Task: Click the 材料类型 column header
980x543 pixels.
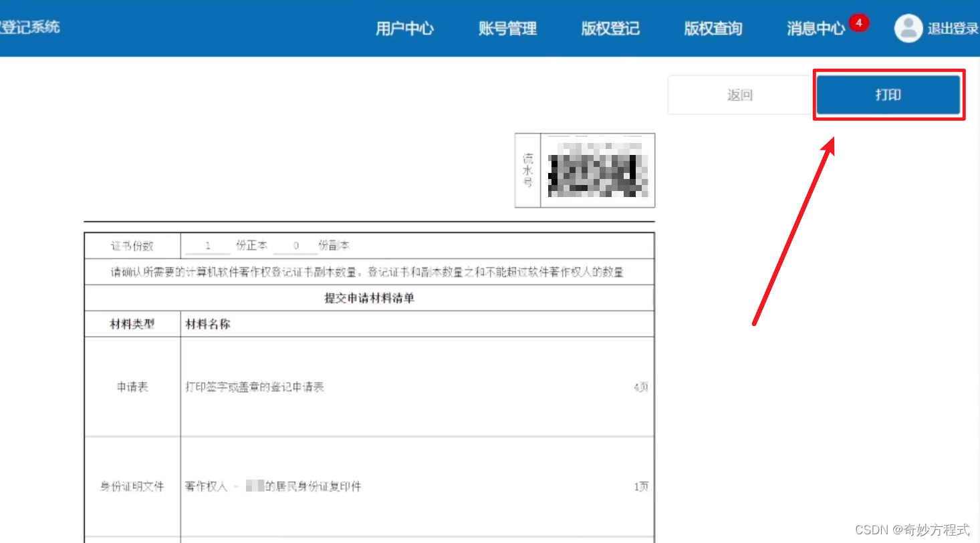Action: (132, 324)
